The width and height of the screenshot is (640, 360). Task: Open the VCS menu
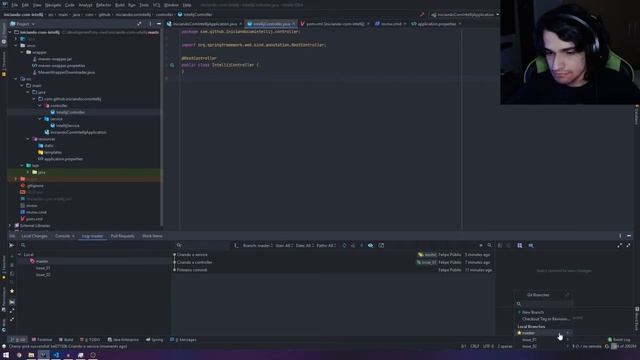pos(156,5)
